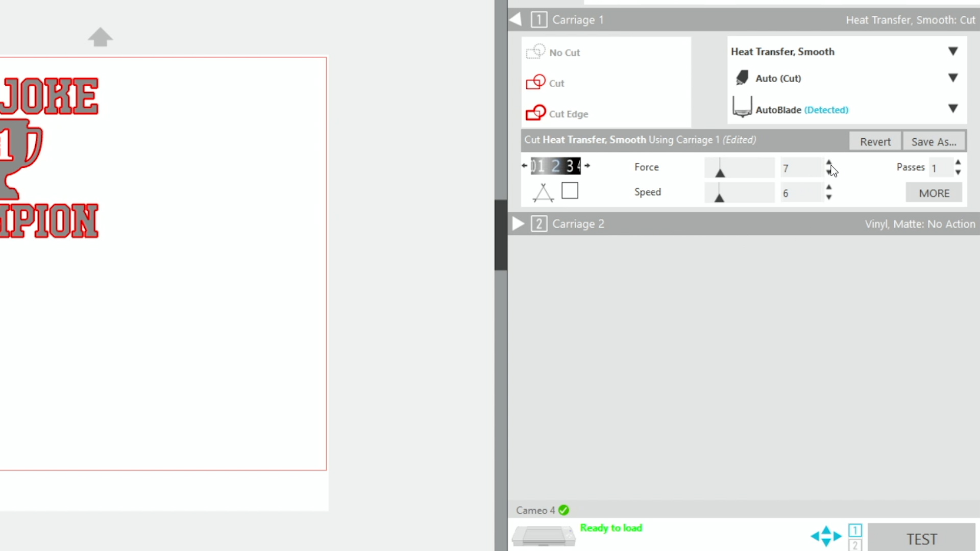This screenshot has width=980, height=551.
Task: Open the AutoBlade tool dropdown
Action: point(952,109)
